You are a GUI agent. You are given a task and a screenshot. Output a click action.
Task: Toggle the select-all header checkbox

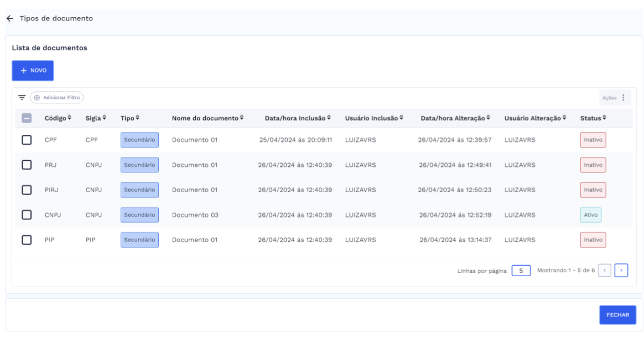[27, 119]
